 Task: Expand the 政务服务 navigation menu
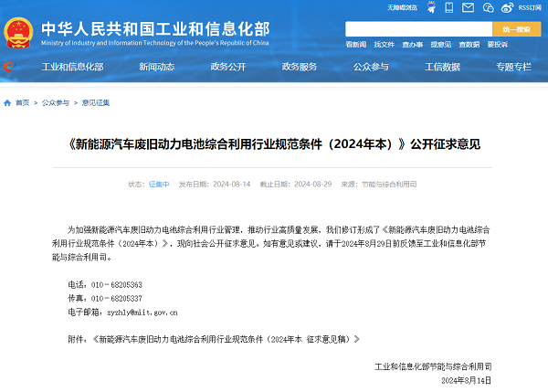(300, 67)
